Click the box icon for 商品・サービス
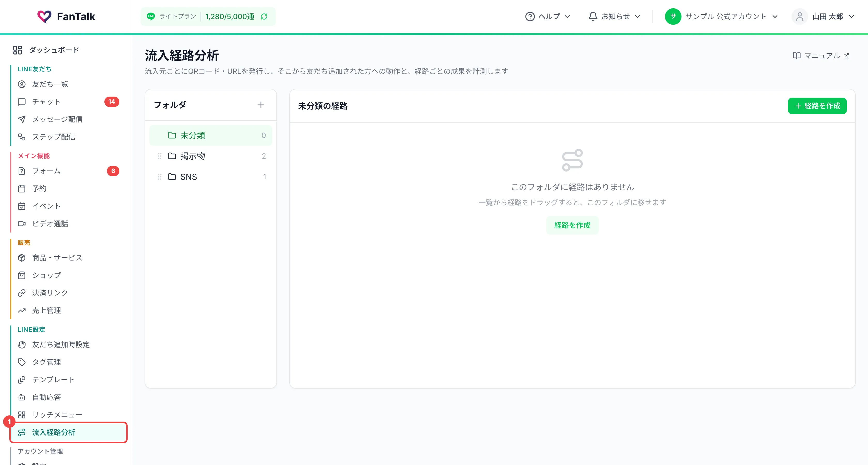 21,258
